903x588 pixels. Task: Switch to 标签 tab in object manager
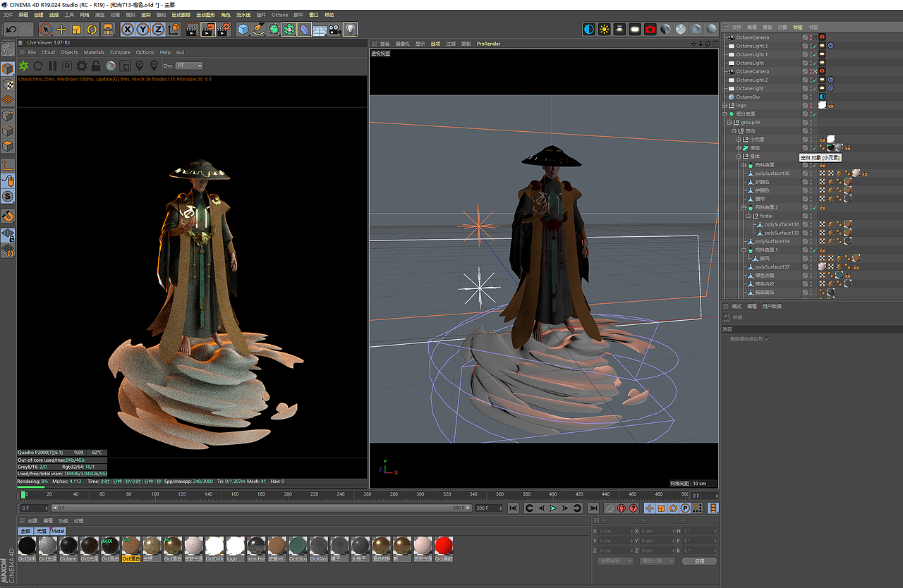point(798,27)
